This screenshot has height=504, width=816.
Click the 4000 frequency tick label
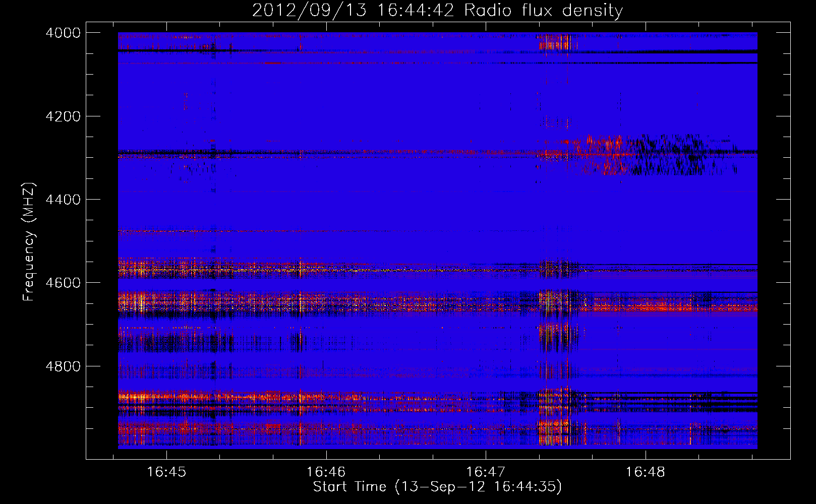coord(63,33)
